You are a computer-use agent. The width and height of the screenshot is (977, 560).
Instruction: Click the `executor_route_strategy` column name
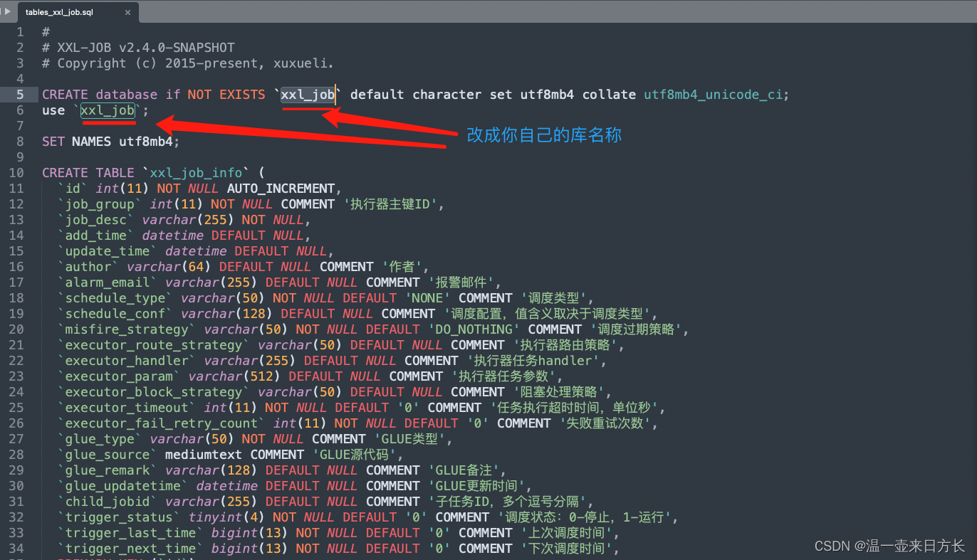154,345
